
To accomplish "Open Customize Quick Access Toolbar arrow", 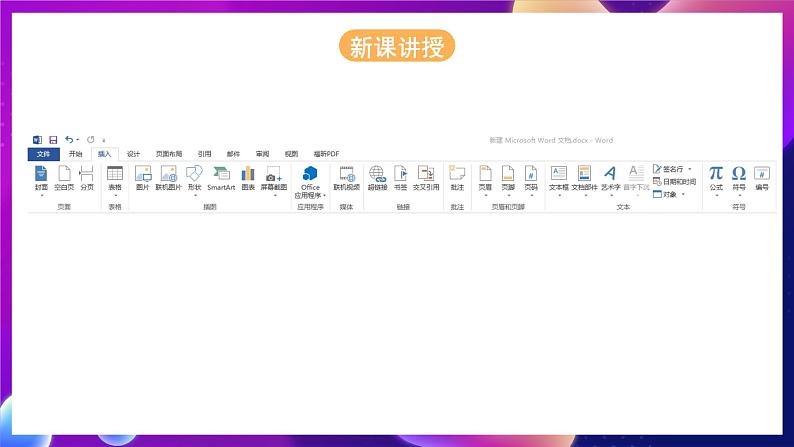I will point(104,140).
